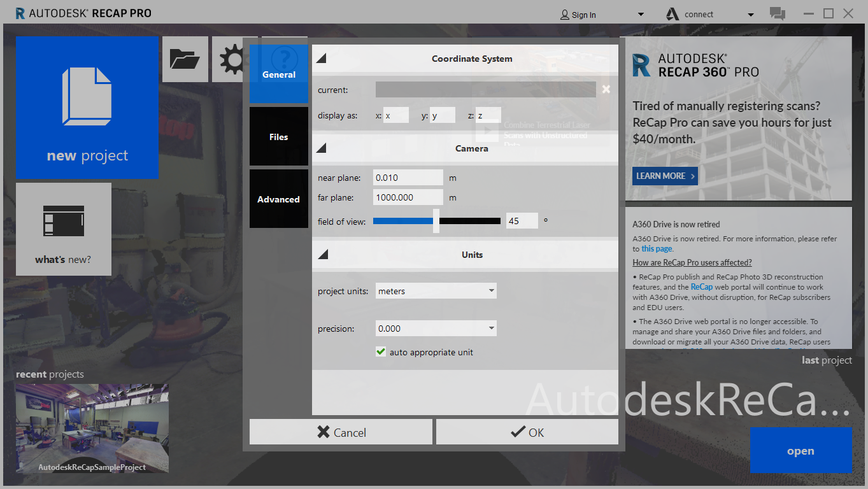
Task: Click the Autodesk connect logo icon
Action: click(672, 14)
